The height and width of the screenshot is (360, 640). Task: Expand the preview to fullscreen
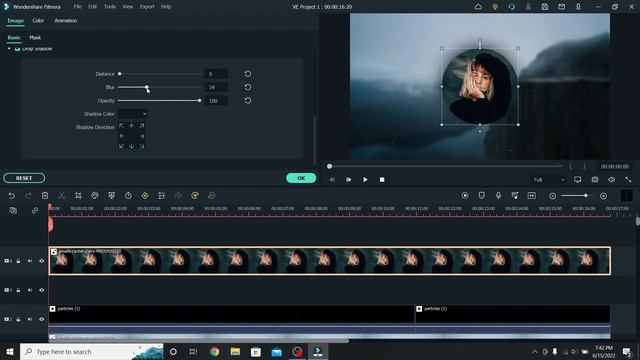coord(628,180)
